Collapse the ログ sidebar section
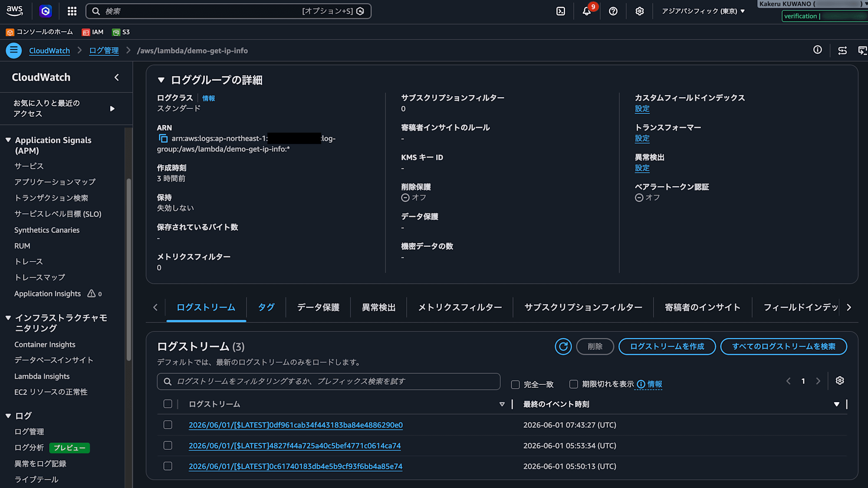This screenshot has width=868, height=488. click(x=8, y=416)
